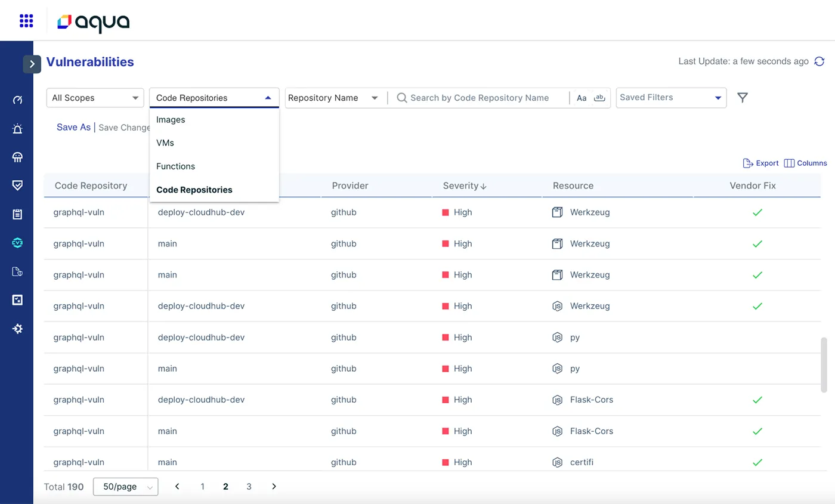Select Images from the dropdown list
The width and height of the screenshot is (835, 504).
coord(214,120)
